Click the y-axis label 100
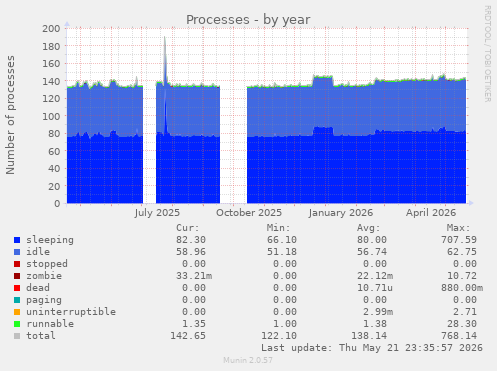 (x=51, y=116)
